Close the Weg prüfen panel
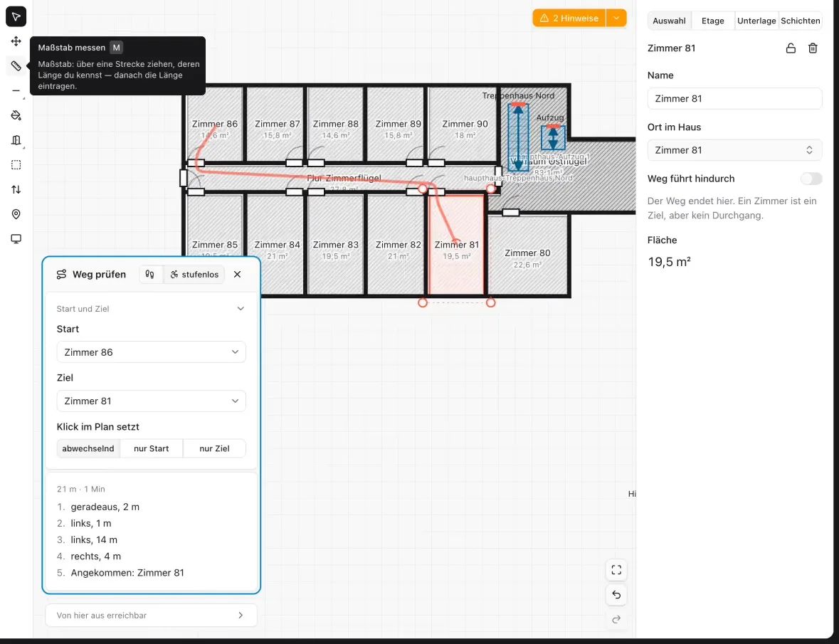 [x=238, y=275]
